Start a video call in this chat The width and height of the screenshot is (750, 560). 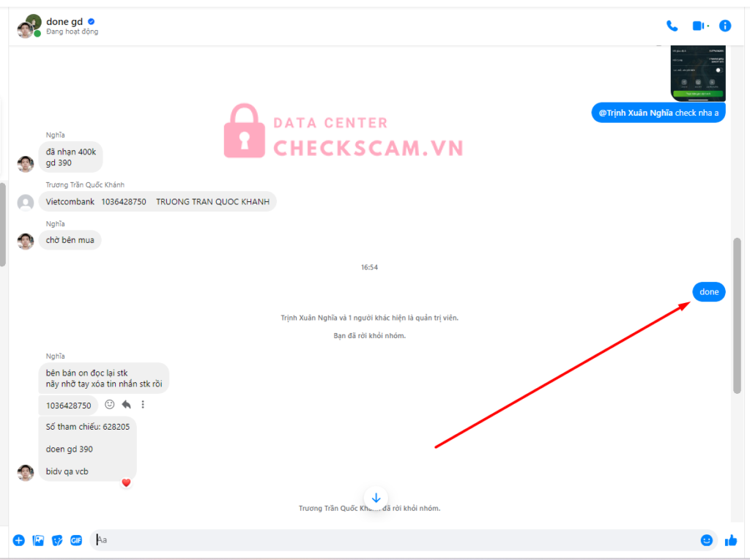pos(699,26)
